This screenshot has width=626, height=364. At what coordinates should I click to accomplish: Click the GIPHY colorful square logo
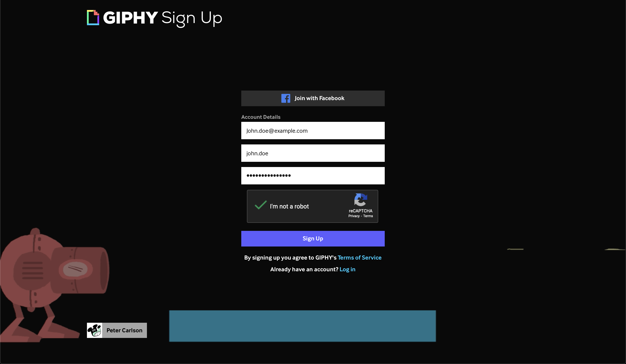point(93,17)
